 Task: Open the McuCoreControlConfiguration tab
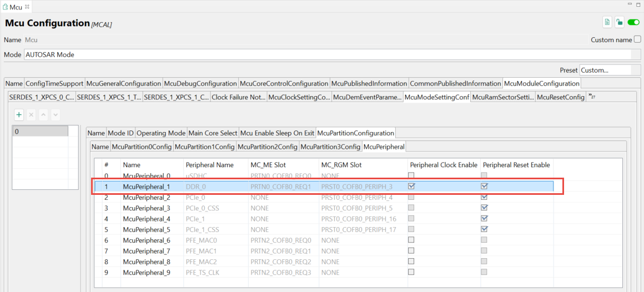point(284,83)
